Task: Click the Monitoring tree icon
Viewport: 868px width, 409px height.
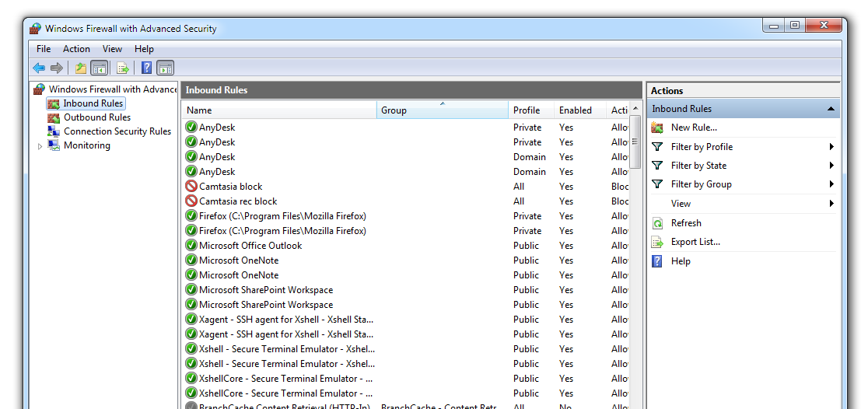Action: click(x=54, y=145)
